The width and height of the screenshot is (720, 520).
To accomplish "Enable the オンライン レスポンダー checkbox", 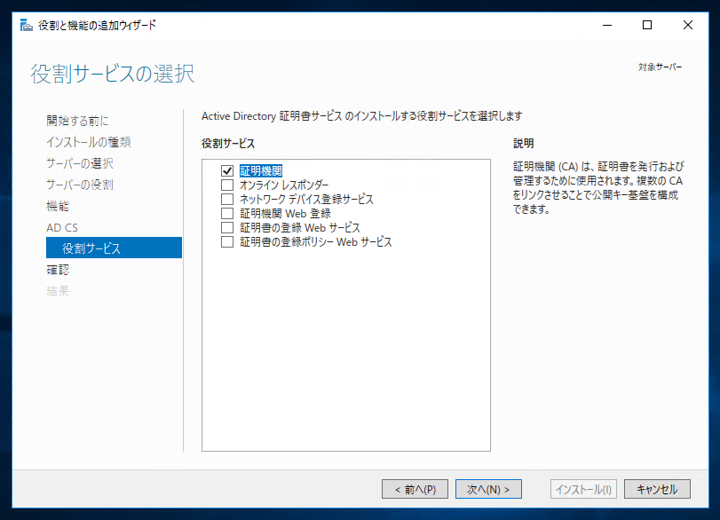I will 227,185.
